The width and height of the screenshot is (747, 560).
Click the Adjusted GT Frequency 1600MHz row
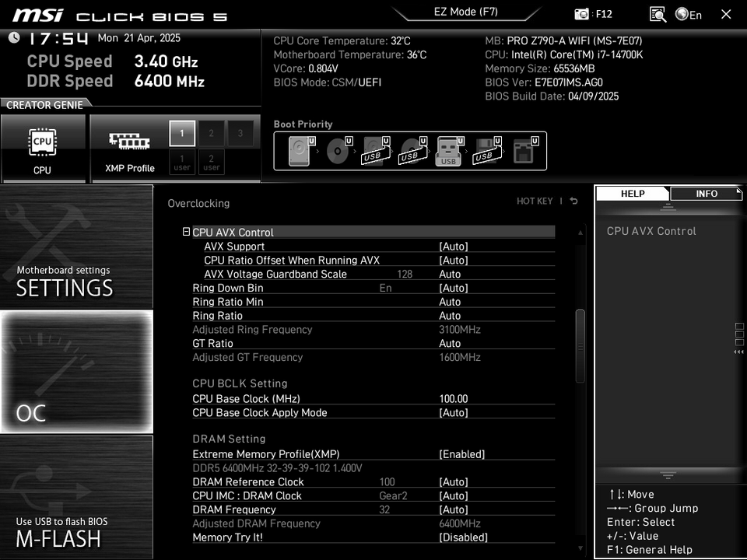point(373,357)
